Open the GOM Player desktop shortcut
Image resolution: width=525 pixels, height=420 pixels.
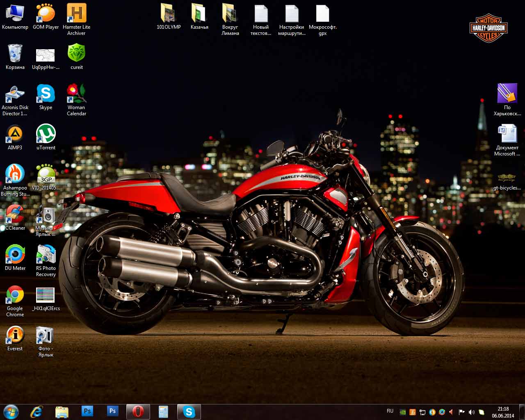[46, 14]
